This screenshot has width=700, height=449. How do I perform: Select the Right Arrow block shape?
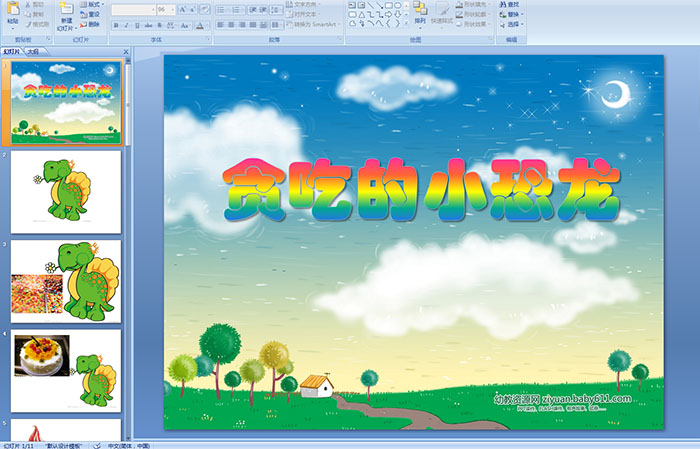388,15
